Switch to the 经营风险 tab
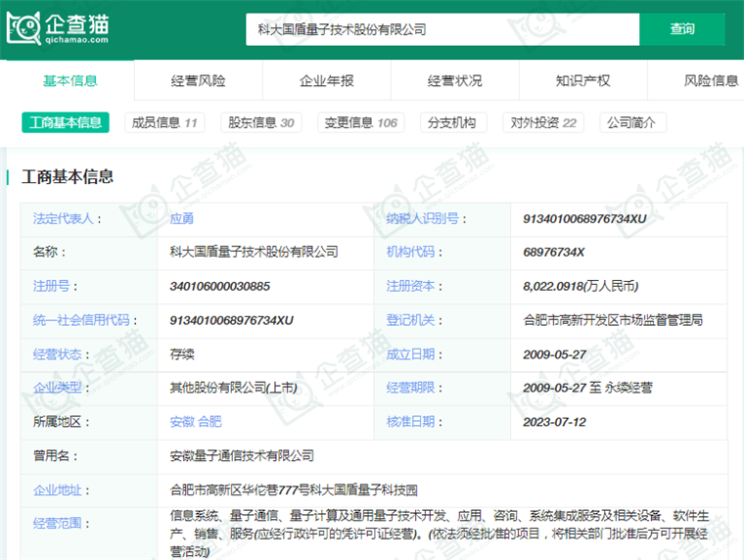Screen dimensions: 744x560 point(199,80)
